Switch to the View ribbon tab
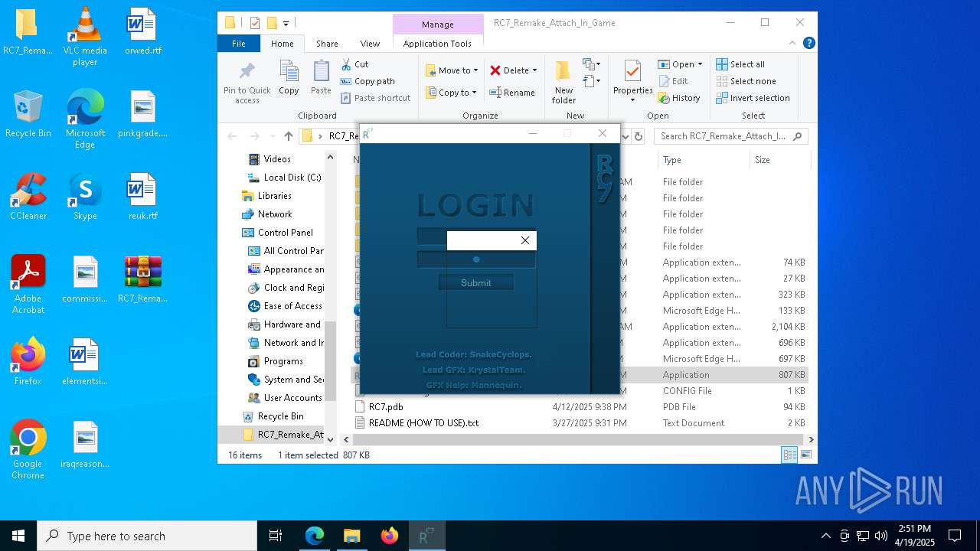Screen dimensions: 980x551 coord(370,44)
